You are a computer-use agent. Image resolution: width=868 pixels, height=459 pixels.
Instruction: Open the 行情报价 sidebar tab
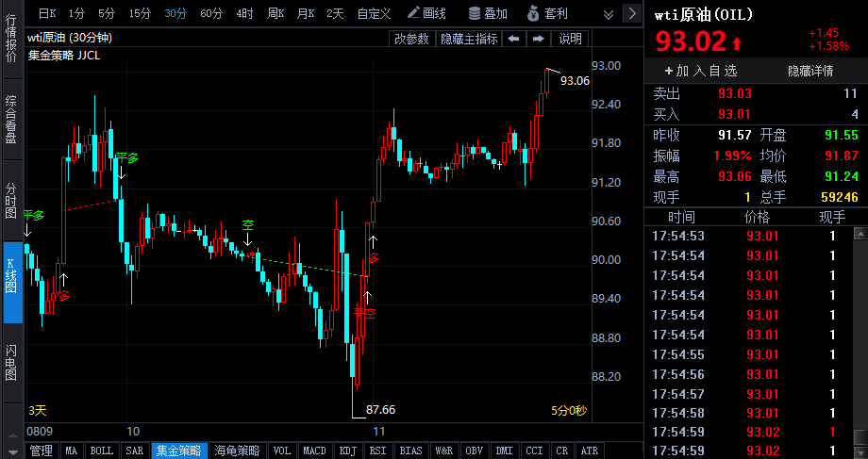(x=11, y=39)
